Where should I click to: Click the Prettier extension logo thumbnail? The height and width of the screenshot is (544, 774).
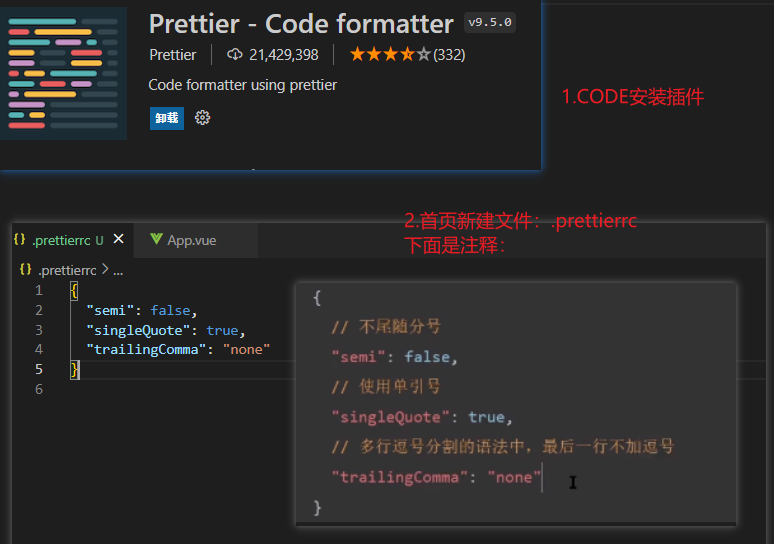coord(63,73)
